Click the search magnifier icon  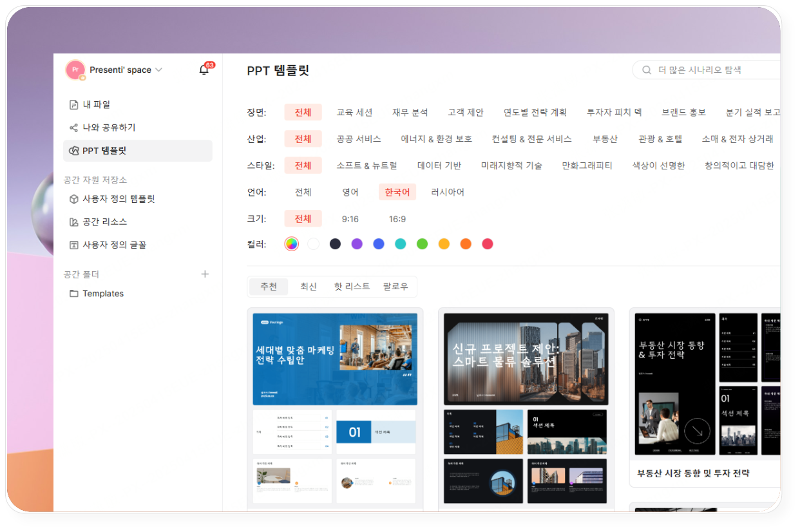[x=646, y=70]
